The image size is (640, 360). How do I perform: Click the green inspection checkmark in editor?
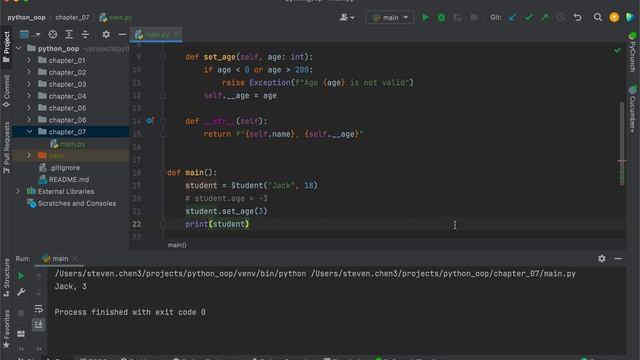[x=618, y=50]
